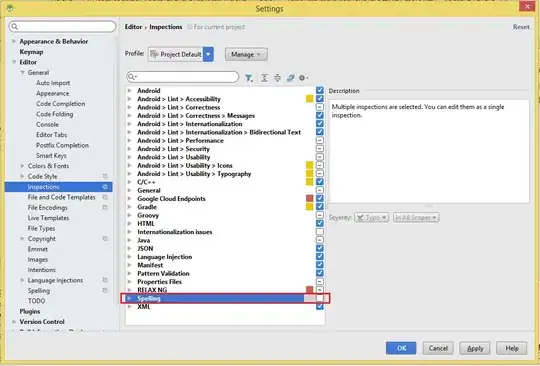Toggle the XML inspection checkbox

(x=320, y=306)
